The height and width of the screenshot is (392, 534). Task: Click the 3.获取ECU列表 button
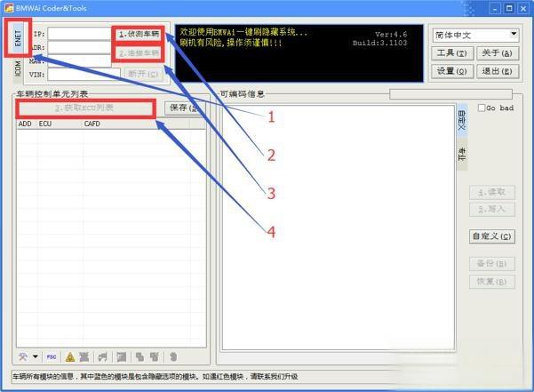pyautogui.click(x=84, y=108)
